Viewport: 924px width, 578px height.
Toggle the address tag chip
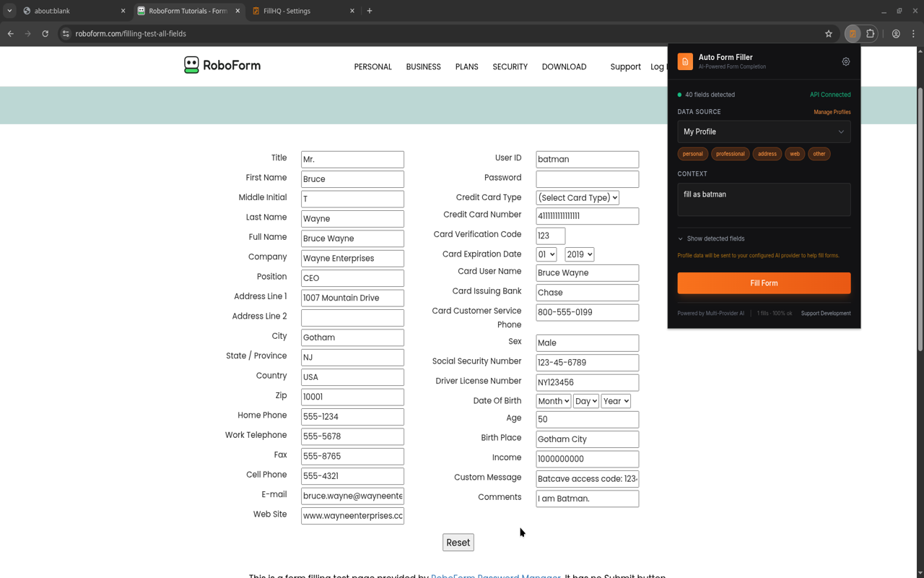tap(767, 154)
